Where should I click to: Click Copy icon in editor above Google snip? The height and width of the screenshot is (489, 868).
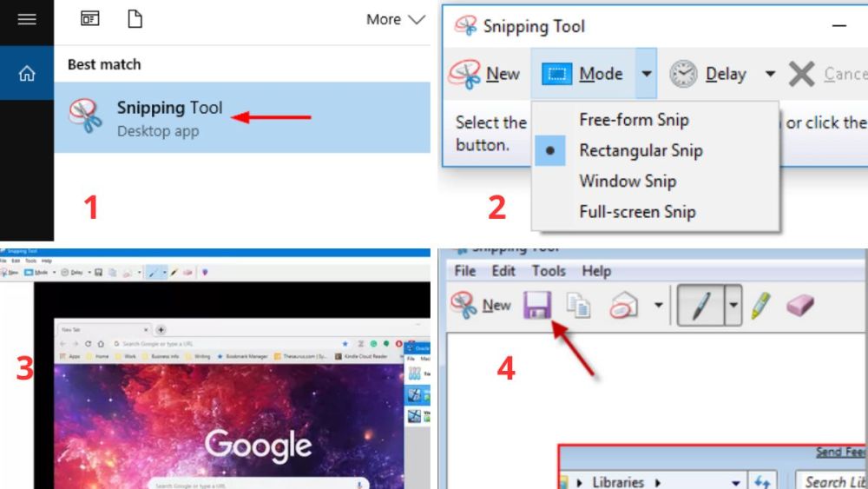112,273
